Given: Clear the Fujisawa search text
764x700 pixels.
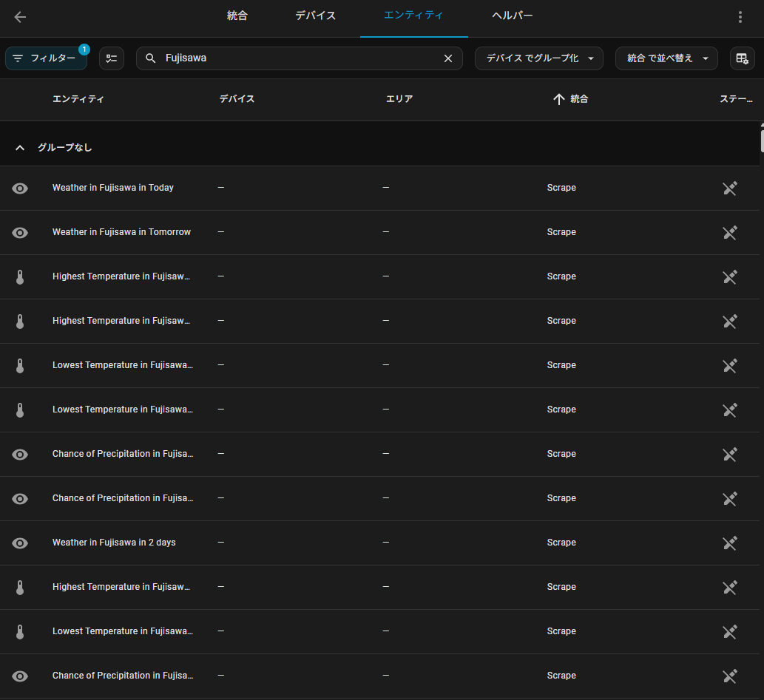Looking at the screenshot, I should (x=448, y=58).
